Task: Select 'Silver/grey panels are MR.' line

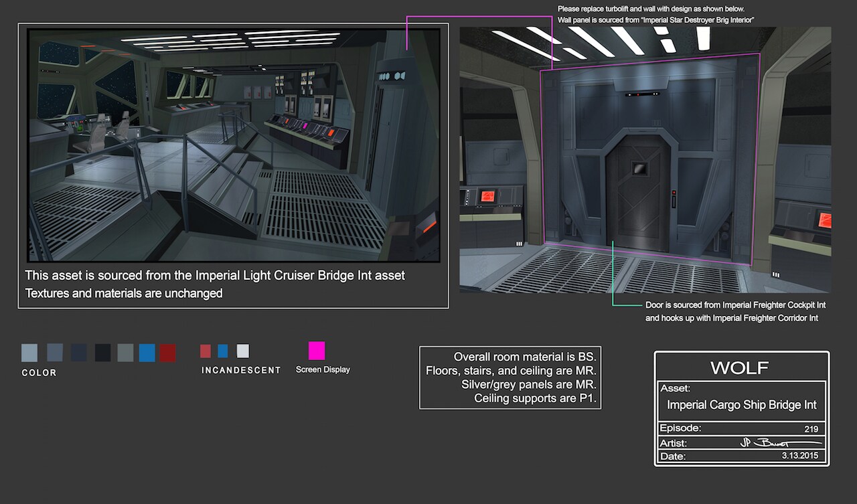Action: point(528,385)
